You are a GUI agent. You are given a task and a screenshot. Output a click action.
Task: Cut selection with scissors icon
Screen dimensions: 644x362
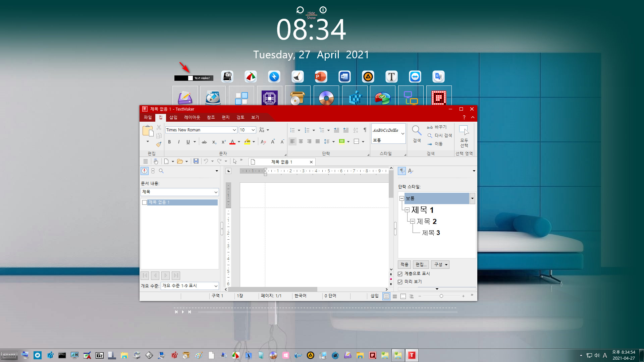pos(159,127)
